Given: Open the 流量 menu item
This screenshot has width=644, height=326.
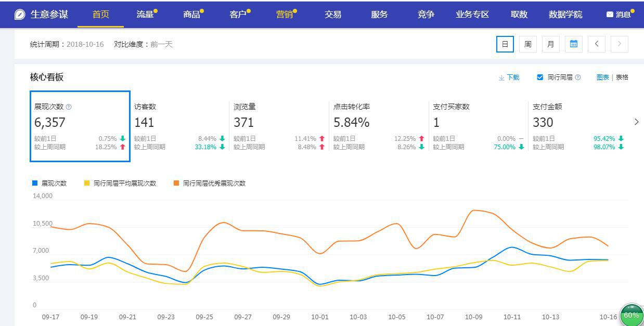Looking at the screenshot, I should click(145, 15).
